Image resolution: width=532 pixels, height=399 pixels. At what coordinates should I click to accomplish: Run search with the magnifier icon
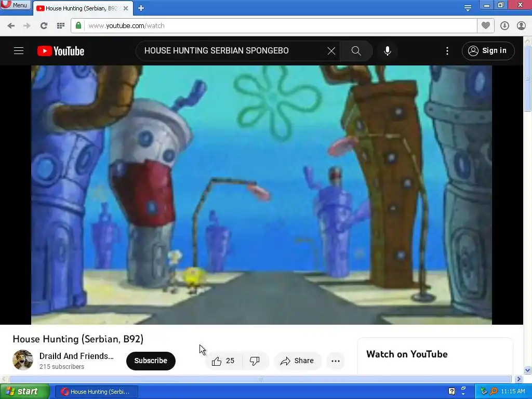[x=356, y=51]
